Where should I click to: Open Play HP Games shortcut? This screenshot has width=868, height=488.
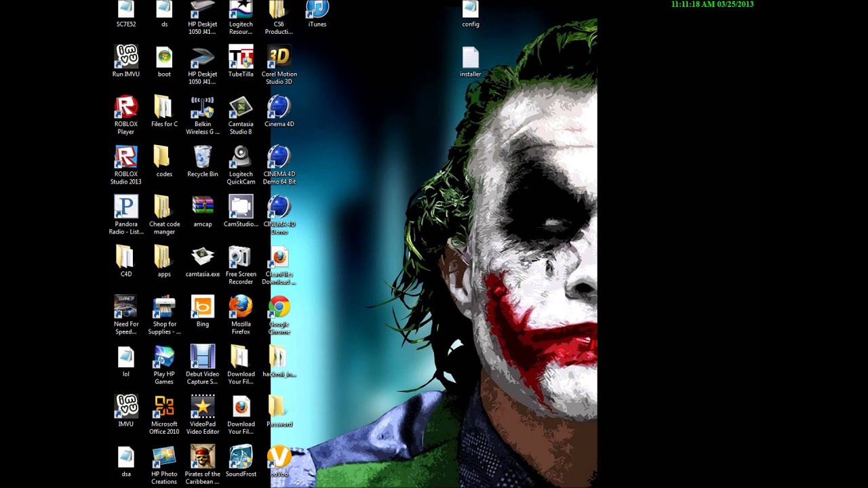[x=164, y=365]
